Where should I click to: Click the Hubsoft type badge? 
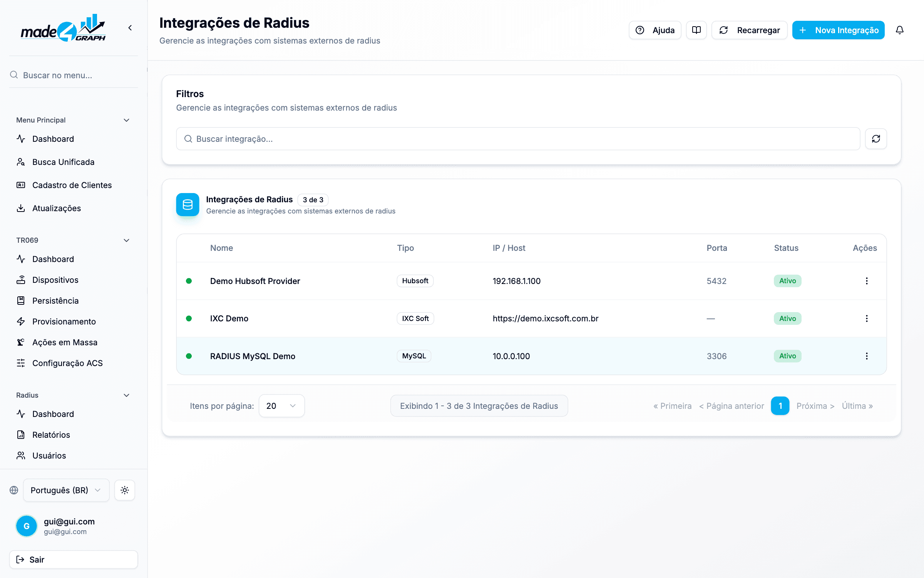pos(415,281)
